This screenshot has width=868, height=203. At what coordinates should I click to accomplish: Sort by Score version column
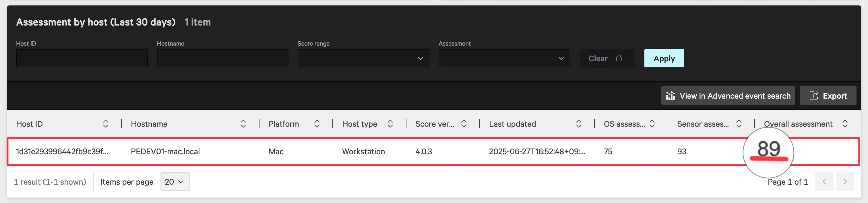[x=463, y=124]
